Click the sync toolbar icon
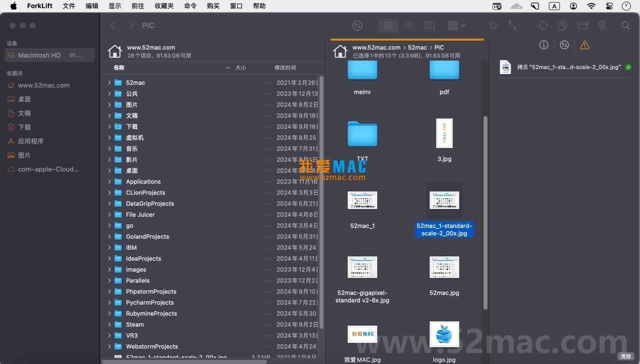640x364 pixels. pos(357,25)
